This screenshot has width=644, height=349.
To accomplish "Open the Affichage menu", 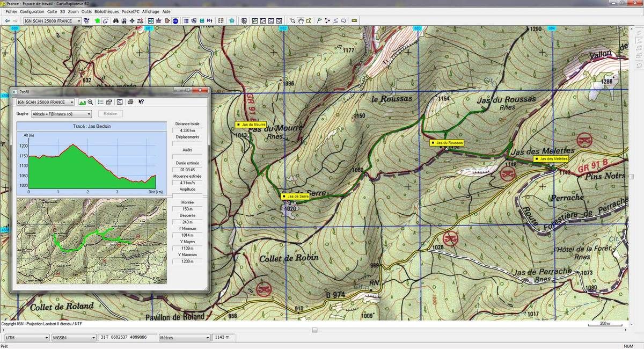I will [x=150, y=11].
